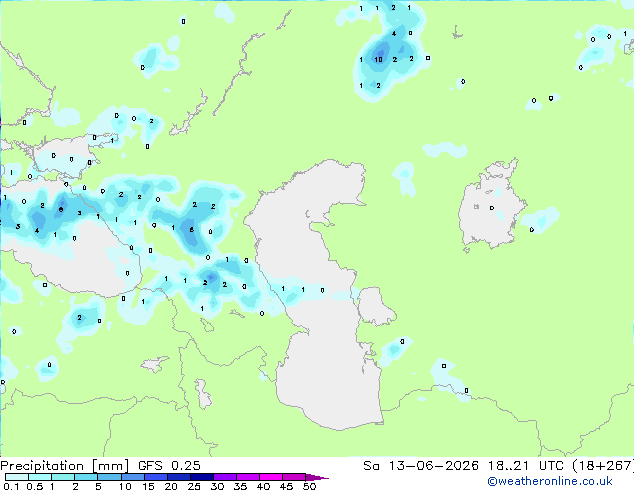The height and width of the screenshot is (490, 634).
Task: Click the '10' rainfall value on the map
Action: click(378, 60)
